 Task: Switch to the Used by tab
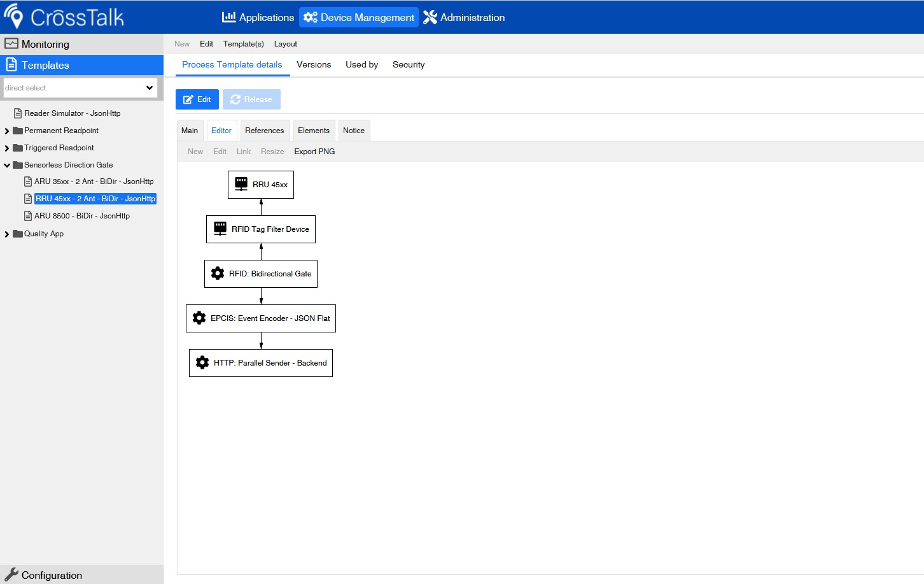coord(361,65)
